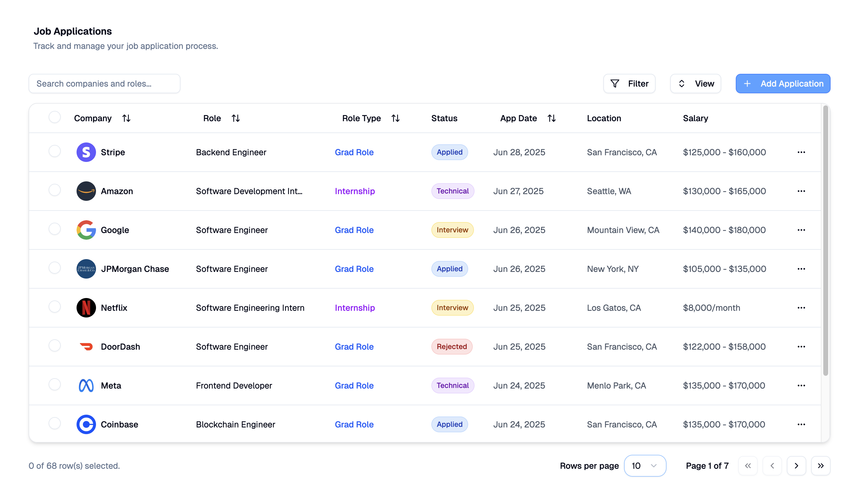857x504 pixels.
Task: Click the Applied status badge for Coinbase
Action: click(x=450, y=424)
